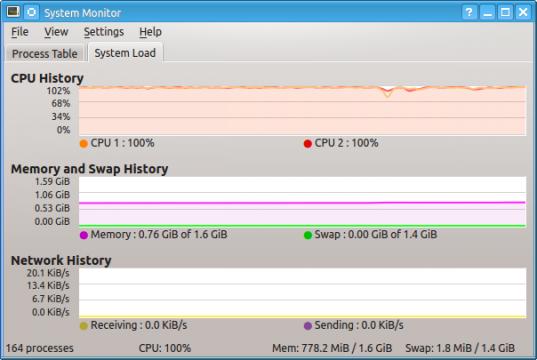This screenshot has height=360, width=537.
Task: Click the System Monitor window menu icon
Action: coord(13,12)
